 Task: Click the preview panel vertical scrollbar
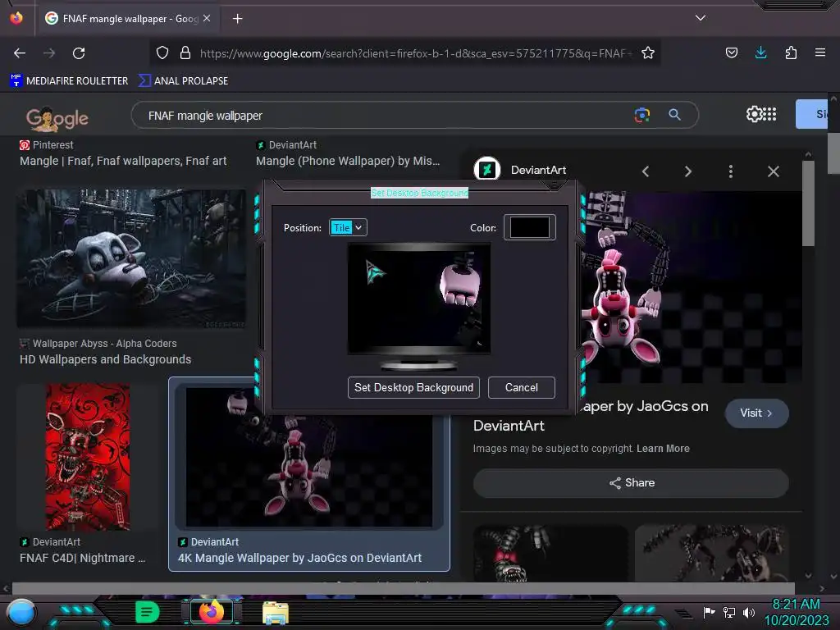(x=808, y=203)
